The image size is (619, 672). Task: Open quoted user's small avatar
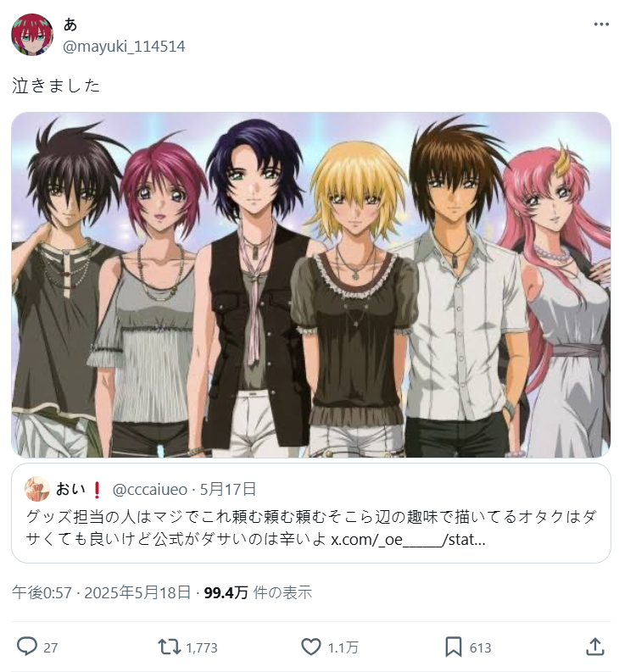[37, 489]
